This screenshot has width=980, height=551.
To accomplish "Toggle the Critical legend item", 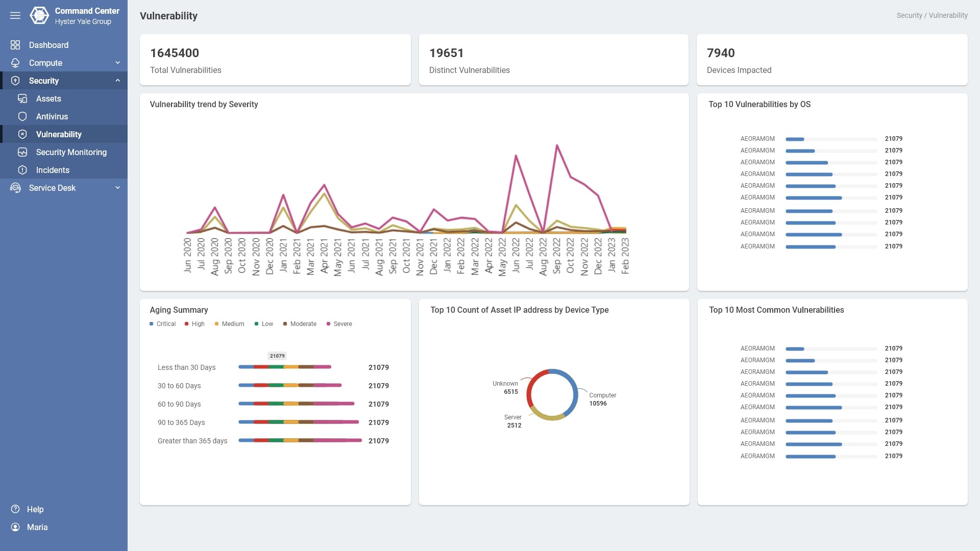I will point(162,324).
